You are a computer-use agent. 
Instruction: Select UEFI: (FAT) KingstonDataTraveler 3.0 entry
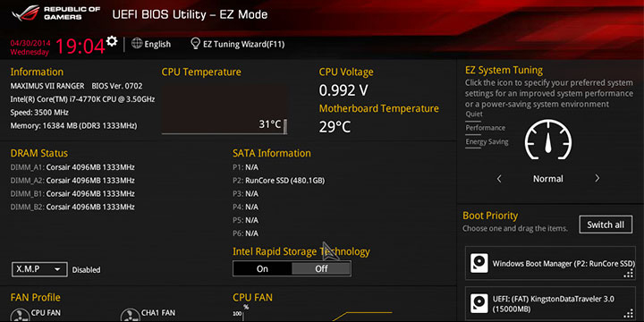pos(550,303)
